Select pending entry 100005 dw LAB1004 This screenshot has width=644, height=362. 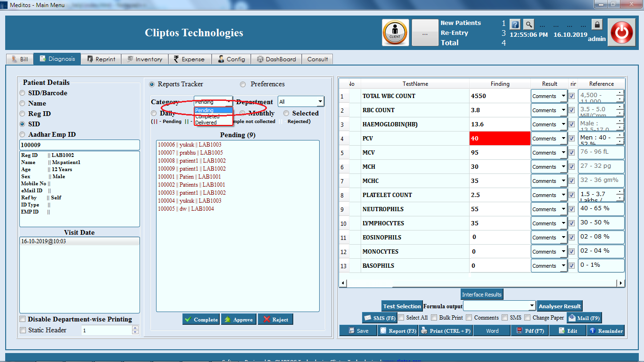(x=186, y=209)
